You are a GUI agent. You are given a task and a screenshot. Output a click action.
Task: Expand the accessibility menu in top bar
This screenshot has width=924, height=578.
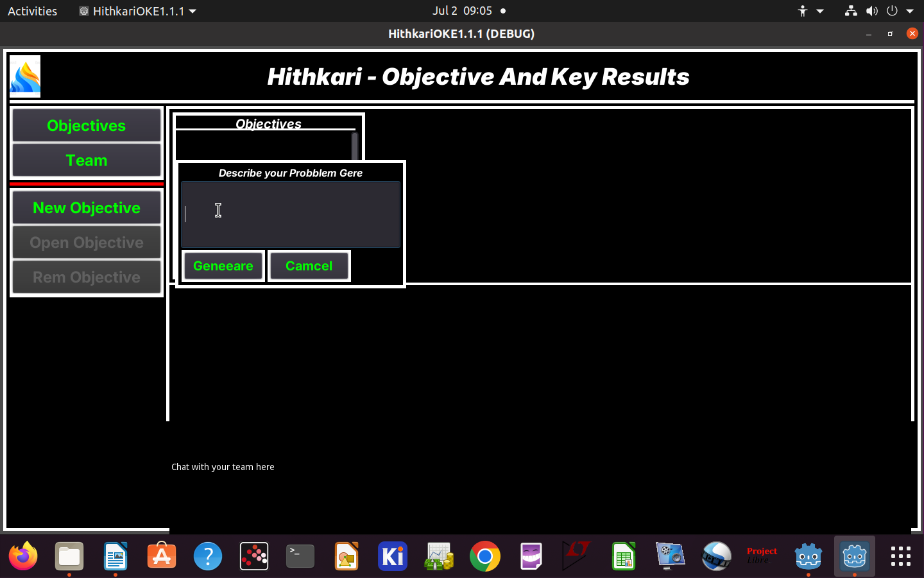(810, 11)
